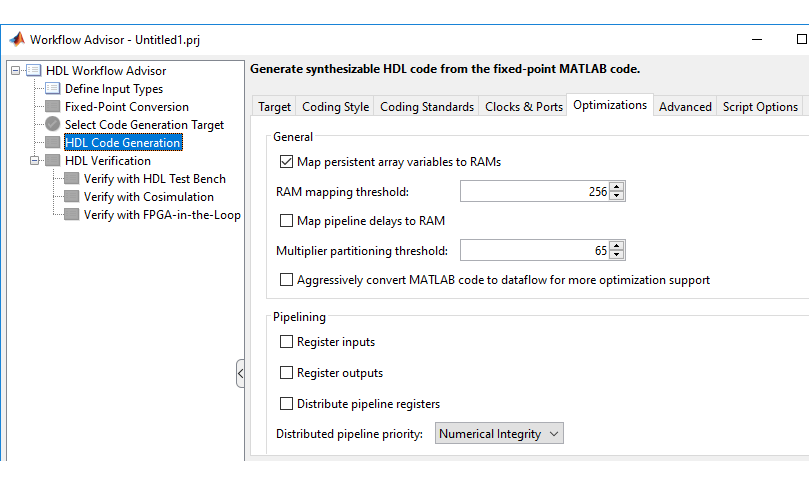Click the HDL Verification folder icon
Image resolution: width=811 pixels, height=492 pixels.
pyautogui.click(x=53, y=161)
